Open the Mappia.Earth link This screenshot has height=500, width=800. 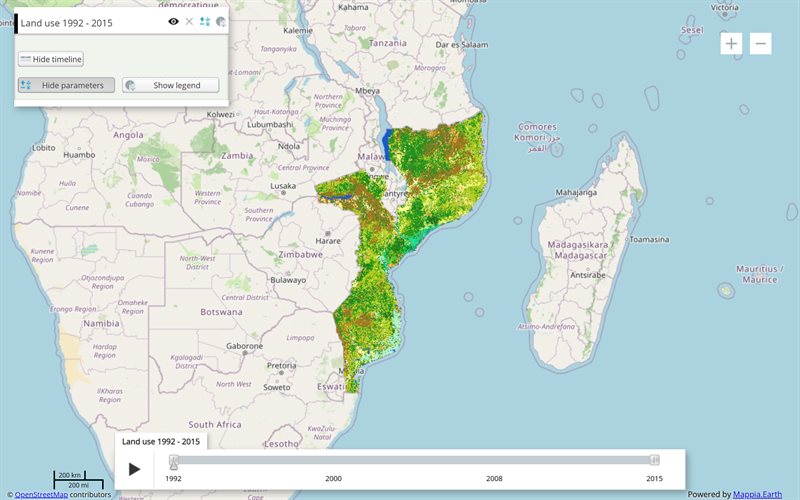(x=757, y=494)
